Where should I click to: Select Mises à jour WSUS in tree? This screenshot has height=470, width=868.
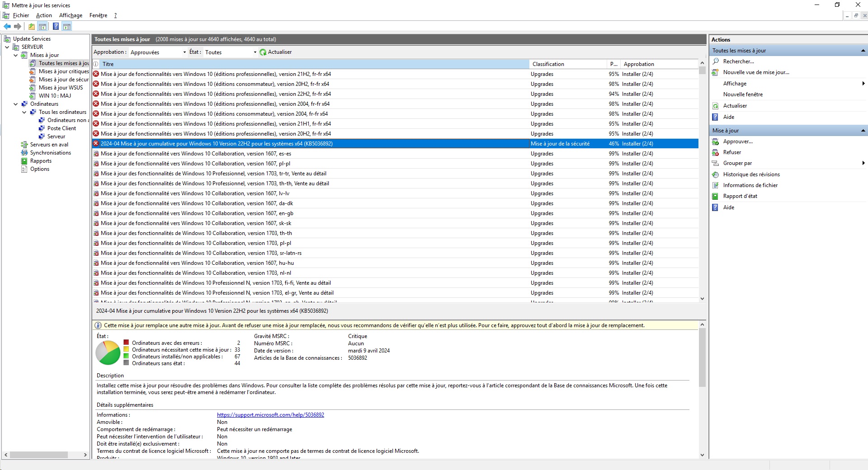[61, 88]
